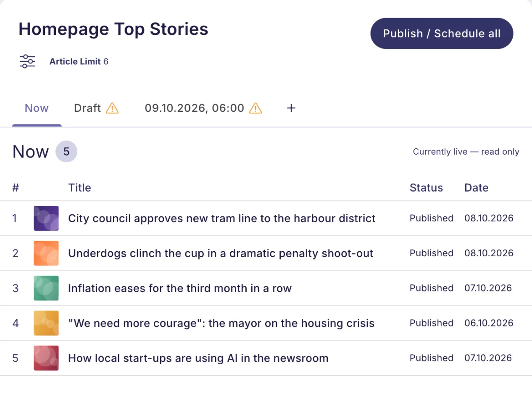Click the article count badge showing 5

[x=66, y=152]
